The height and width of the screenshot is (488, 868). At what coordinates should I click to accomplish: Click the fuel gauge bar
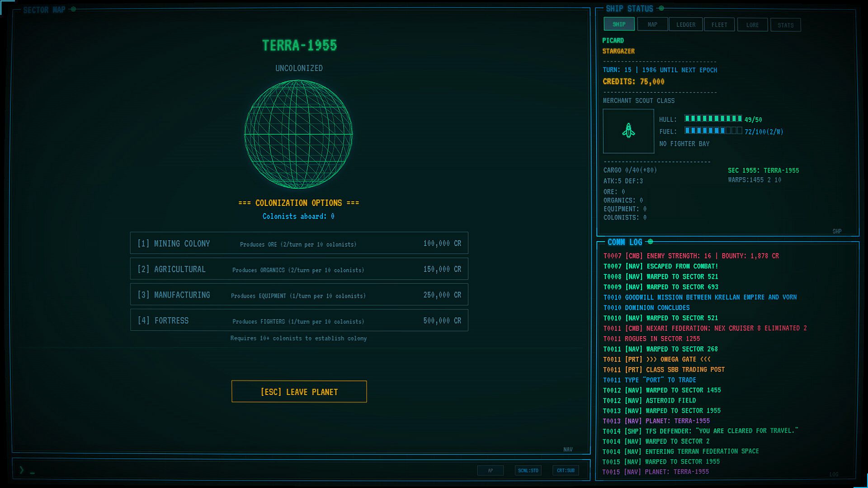click(713, 131)
